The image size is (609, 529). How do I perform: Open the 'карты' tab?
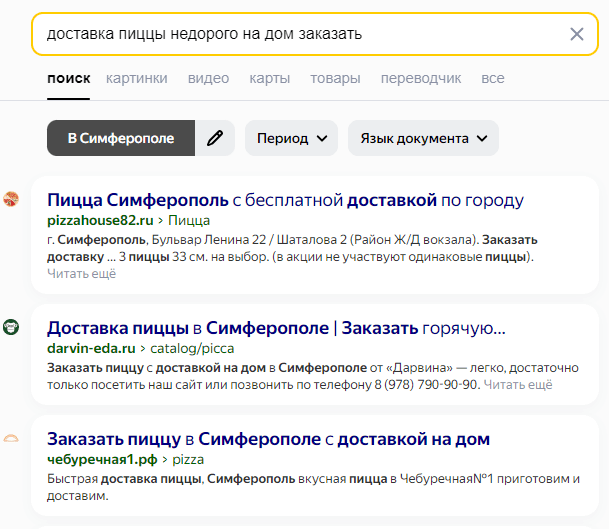(269, 78)
